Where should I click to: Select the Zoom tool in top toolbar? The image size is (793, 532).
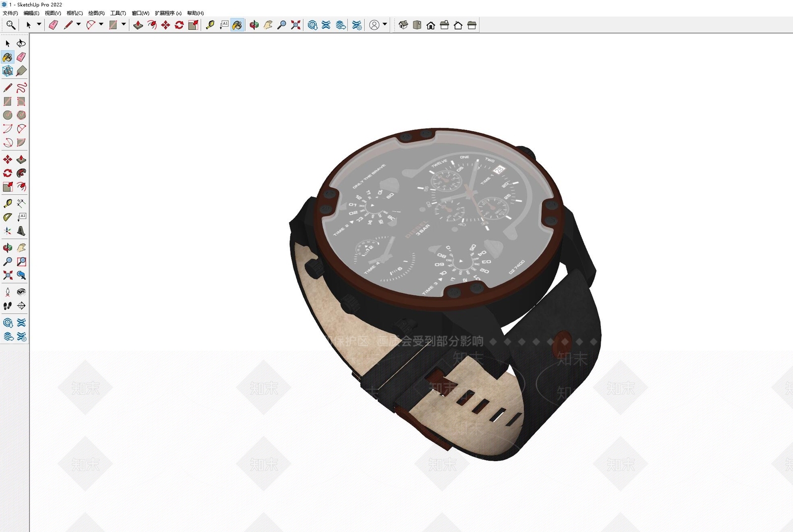point(282,25)
